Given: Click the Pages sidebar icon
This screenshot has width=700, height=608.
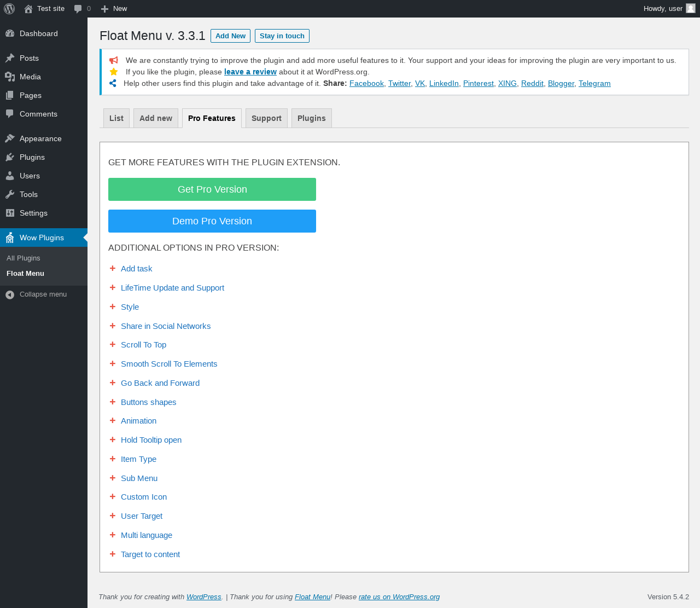Looking at the screenshot, I should point(10,95).
